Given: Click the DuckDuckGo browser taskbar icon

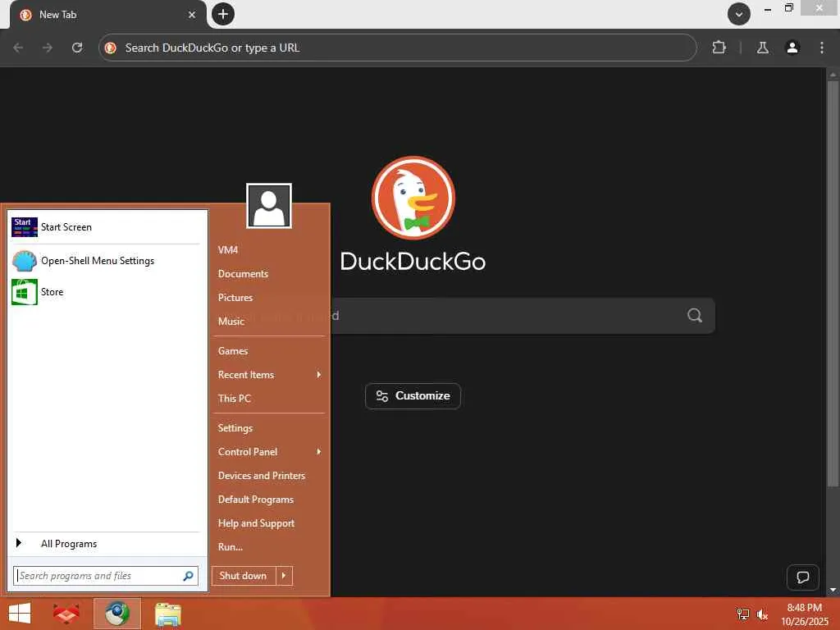Looking at the screenshot, I should 117,614.
